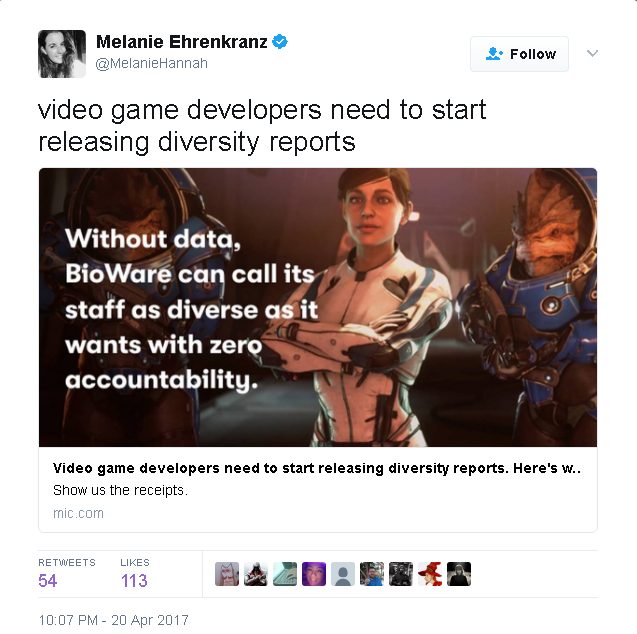Click the blue verified badge

(280, 42)
